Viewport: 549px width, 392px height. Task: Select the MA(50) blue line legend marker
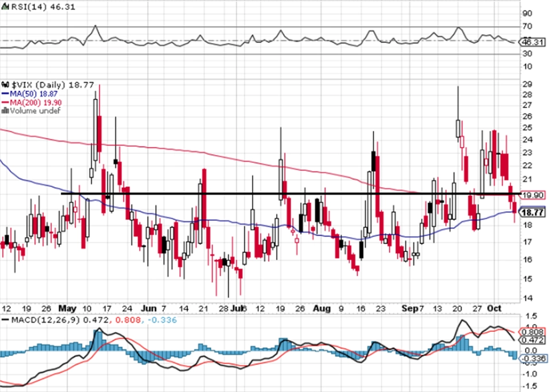[x=5, y=94]
